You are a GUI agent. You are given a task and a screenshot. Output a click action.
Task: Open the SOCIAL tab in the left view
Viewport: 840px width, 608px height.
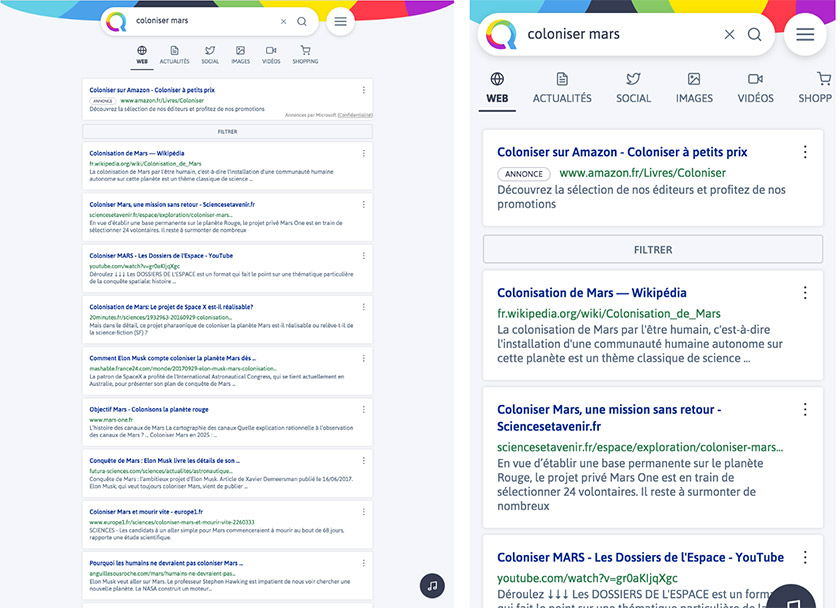tap(210, 55)
